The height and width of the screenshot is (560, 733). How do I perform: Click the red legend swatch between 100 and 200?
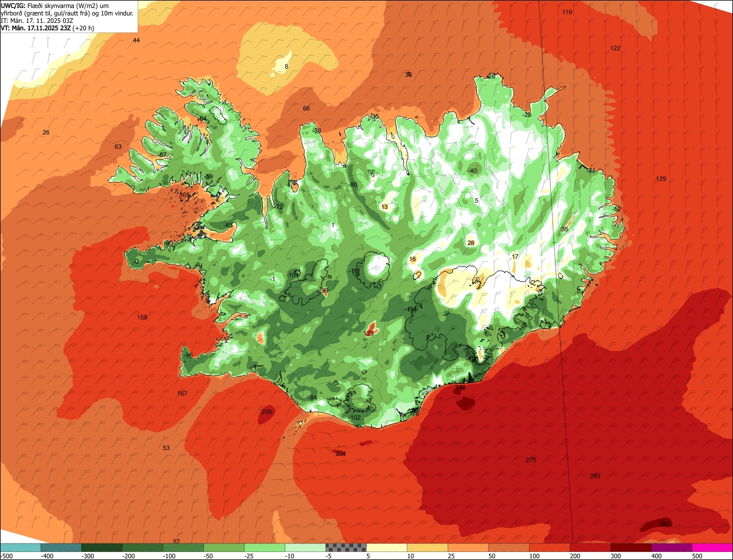coord(549,547)
